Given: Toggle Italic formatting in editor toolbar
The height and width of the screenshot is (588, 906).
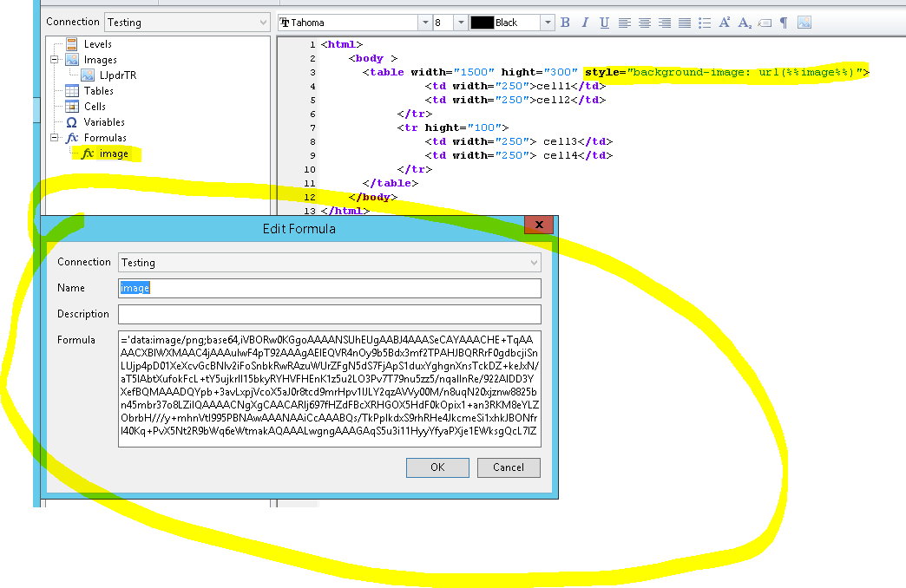Looking at the screenshot, I should [x=585, y=23].
